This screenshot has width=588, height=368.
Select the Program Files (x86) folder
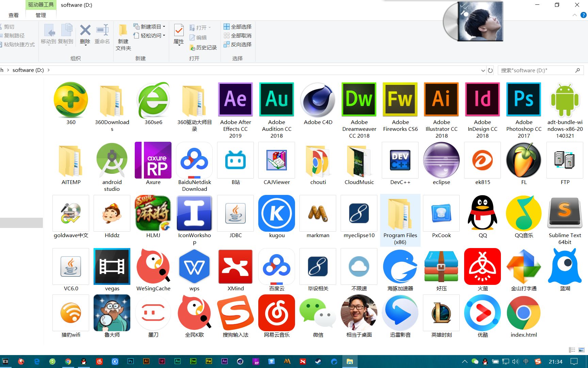coord(400,220)
